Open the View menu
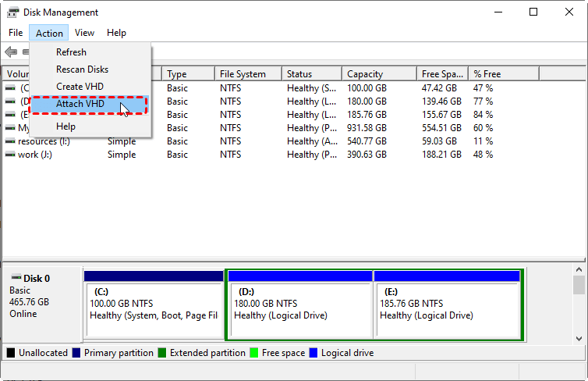This screenshot has height=381, width=588. [84, 33]
